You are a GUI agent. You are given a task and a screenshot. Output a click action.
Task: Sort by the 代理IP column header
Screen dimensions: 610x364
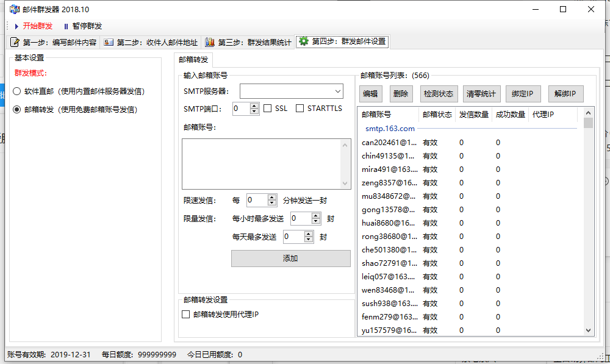(x=553, y=115)
